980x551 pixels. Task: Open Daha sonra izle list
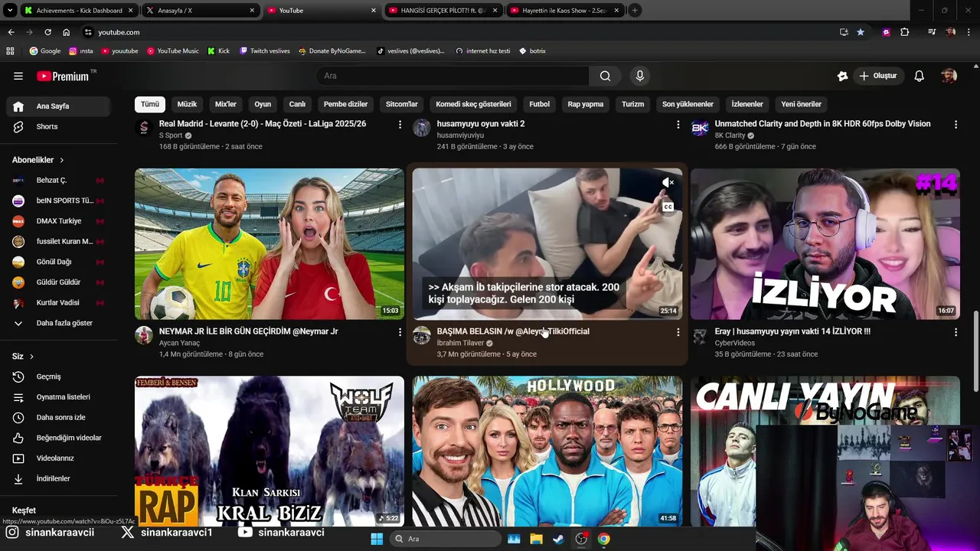tap(58, 417)
